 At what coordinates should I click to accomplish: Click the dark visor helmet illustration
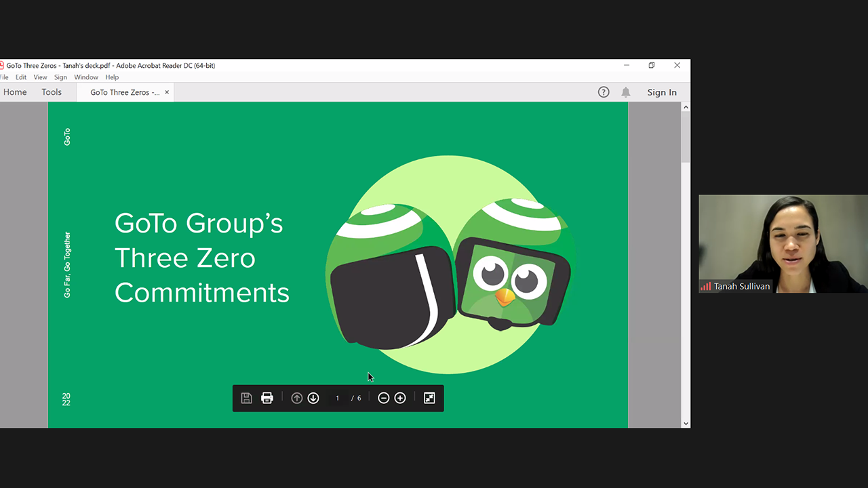(390, 277)
